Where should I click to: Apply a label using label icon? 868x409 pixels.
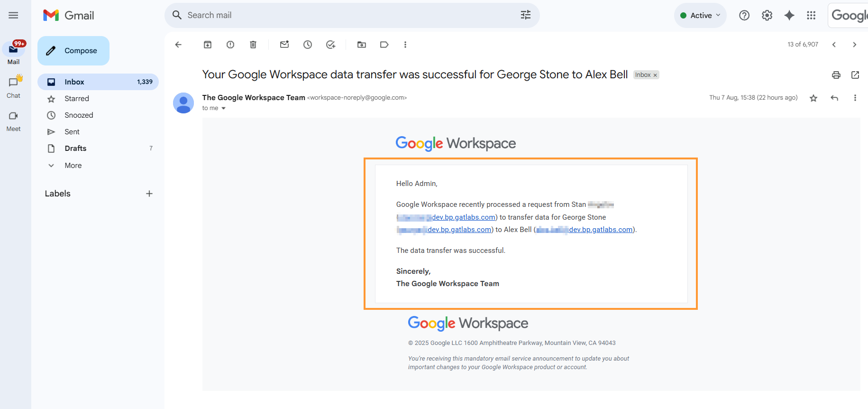click(384, 45)
